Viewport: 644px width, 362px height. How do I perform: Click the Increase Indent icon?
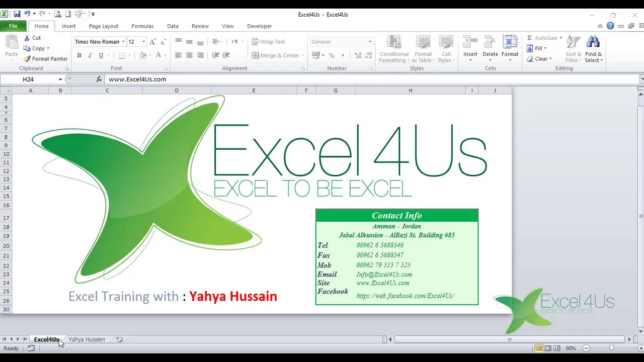point(226,55)
